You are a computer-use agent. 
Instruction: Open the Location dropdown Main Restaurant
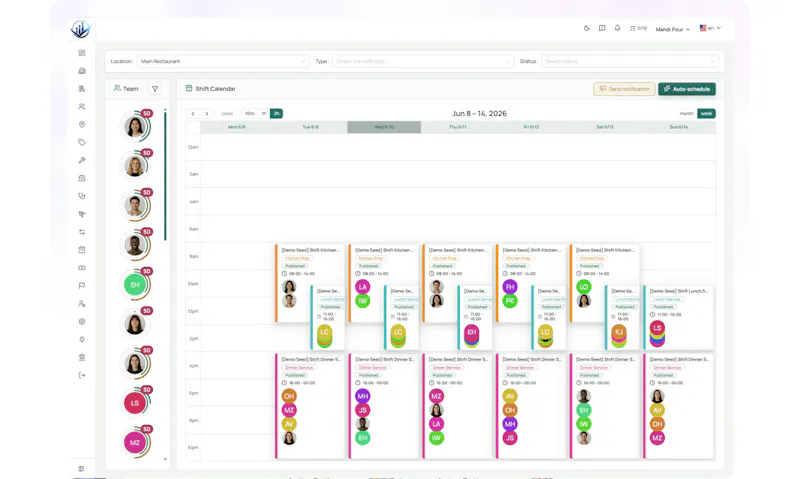(x=222, y=61)
